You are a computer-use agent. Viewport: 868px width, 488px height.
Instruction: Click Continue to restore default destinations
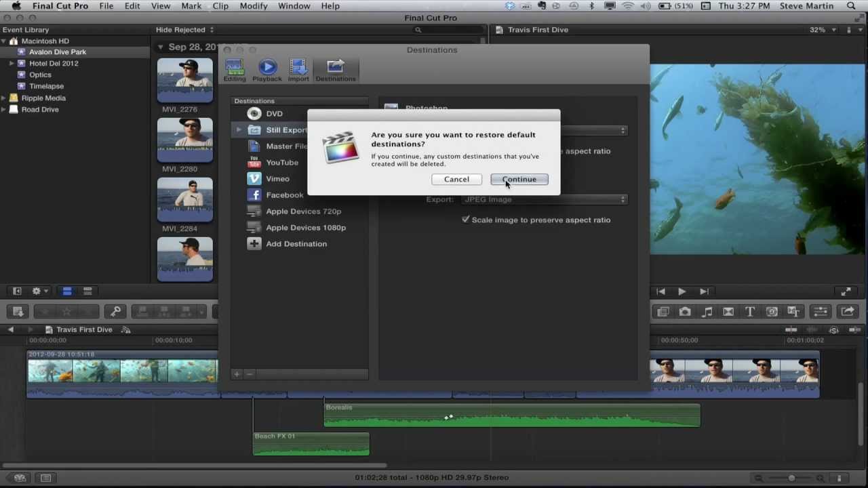pyautogui.click(x=519, y=180)
